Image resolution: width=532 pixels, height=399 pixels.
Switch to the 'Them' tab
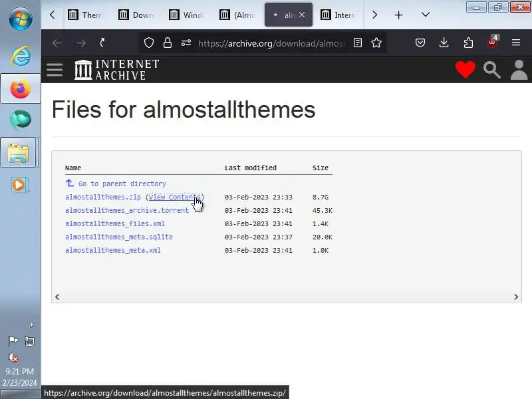coord(86,15)
